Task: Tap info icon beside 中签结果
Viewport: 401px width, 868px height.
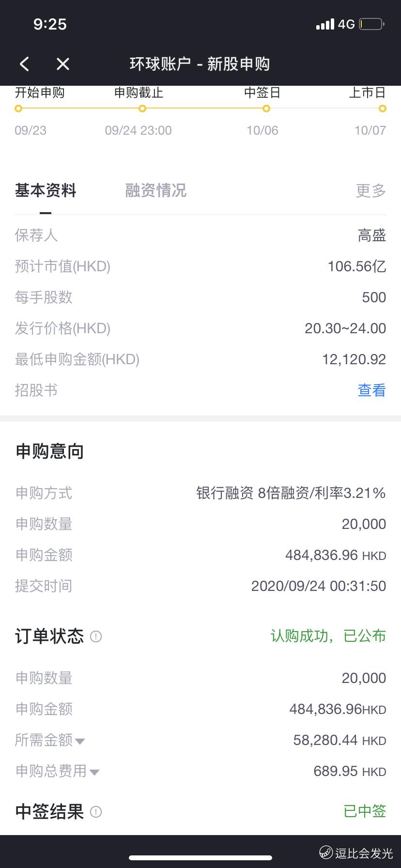Action: tap(96, 811)
